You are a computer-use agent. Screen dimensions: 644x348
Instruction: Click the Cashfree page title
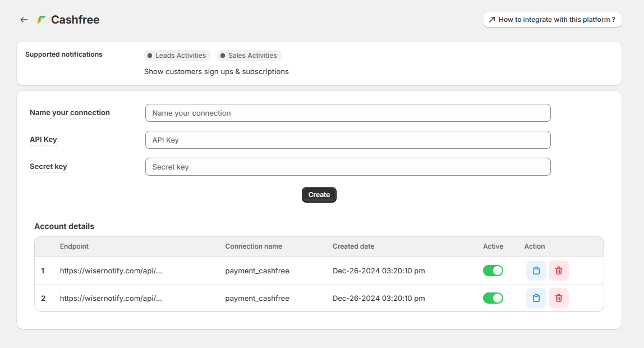[75, 20]
